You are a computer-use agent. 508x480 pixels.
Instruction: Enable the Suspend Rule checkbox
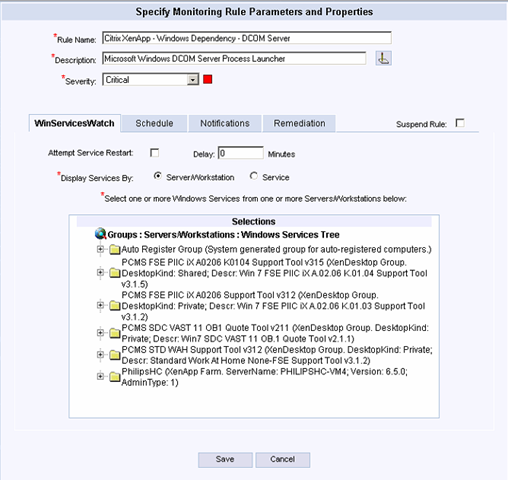[x=460, y=123]
